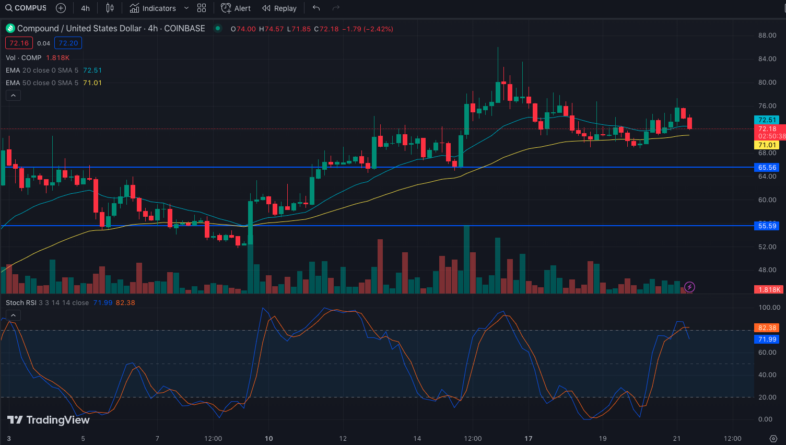Collapse the main chart indicator legend
786x445 pixels.
tap(13, 95)
